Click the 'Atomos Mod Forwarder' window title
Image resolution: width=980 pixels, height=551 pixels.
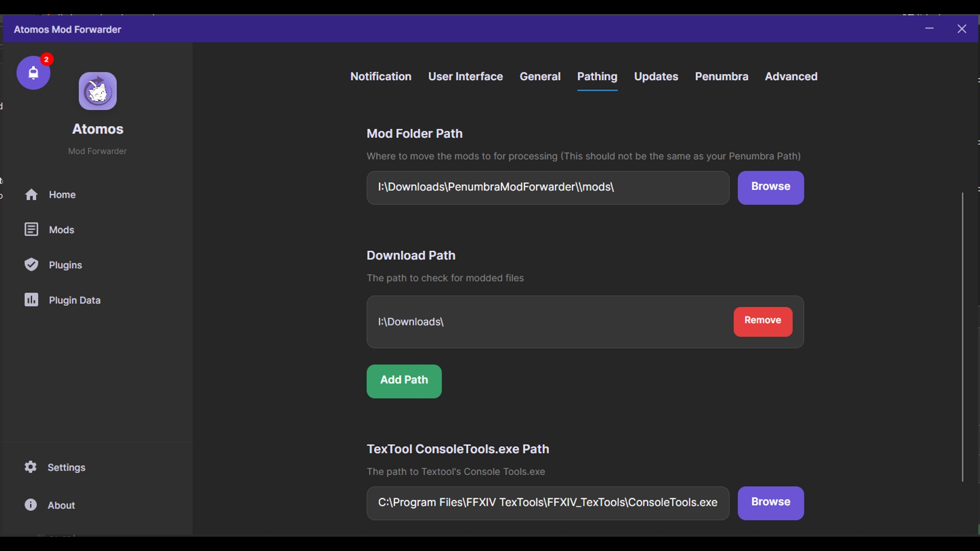pyautogui.click(x=67, y=30)
